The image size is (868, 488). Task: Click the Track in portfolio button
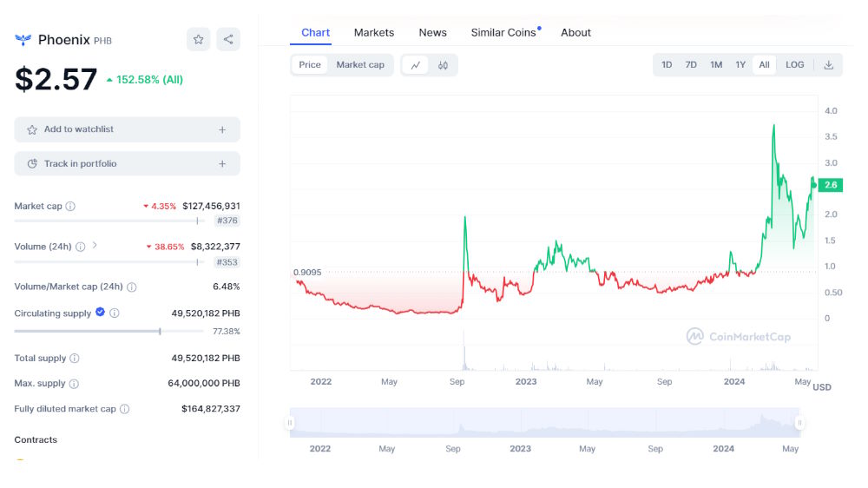(128, 164)
